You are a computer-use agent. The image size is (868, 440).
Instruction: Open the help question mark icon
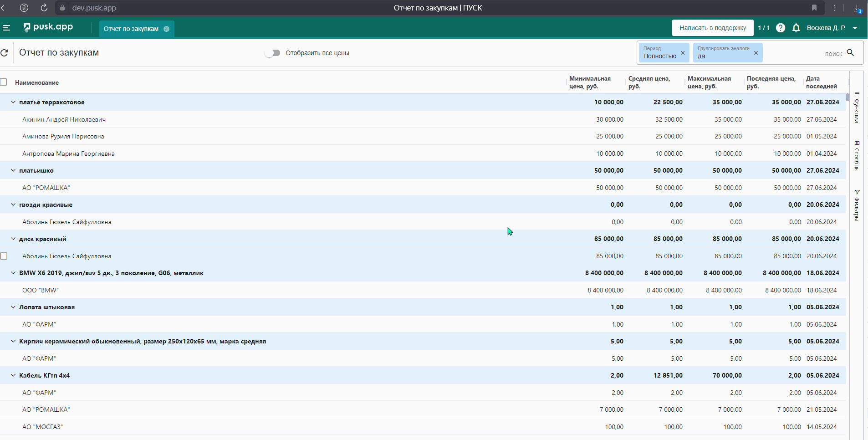781,28
